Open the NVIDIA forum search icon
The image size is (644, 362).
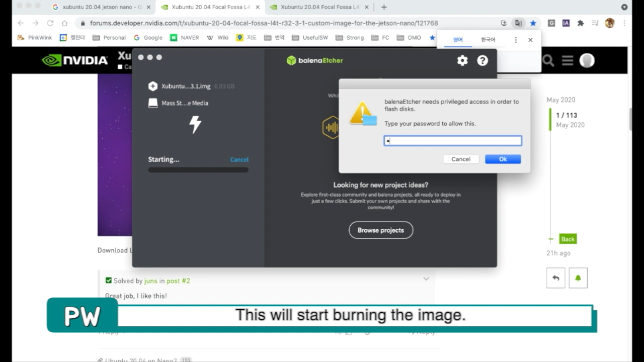548,61
